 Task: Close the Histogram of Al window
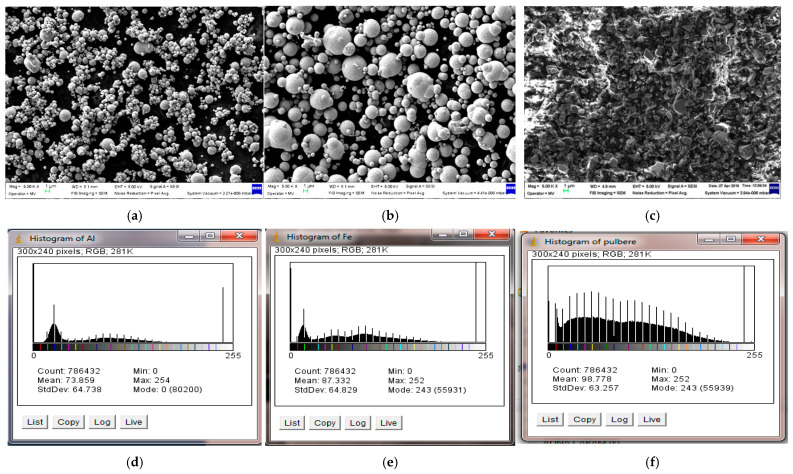239,236
